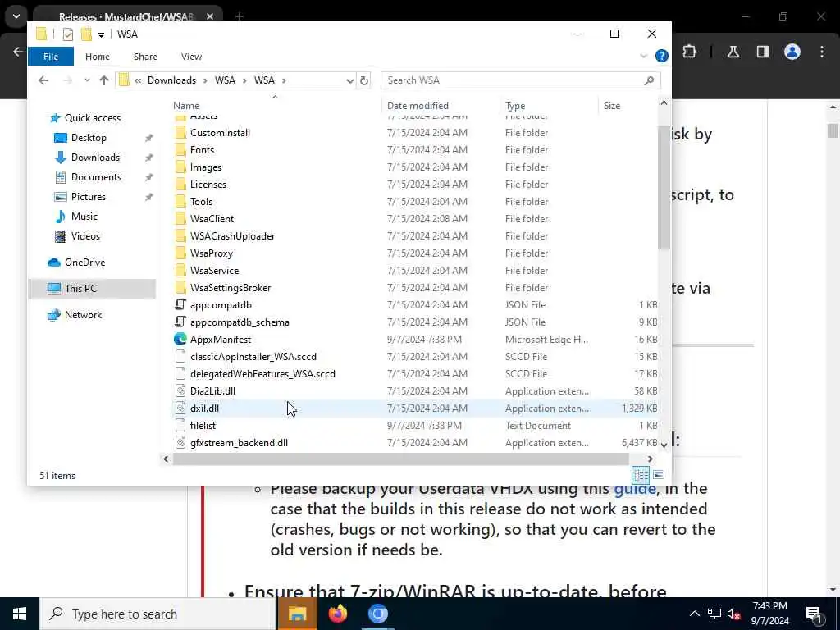Open Chrome extensions puzzle icon
This screenshot has width=840, height=630.
click(x=689, y=52)
